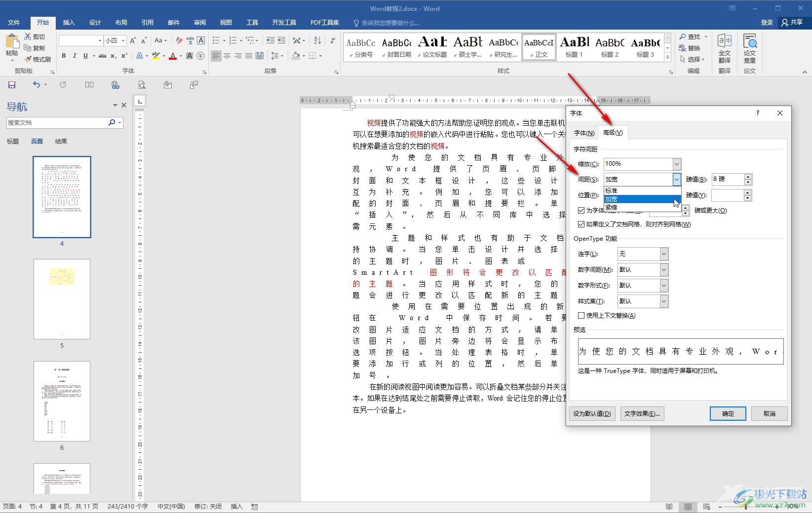Viewport: 812px width, 513px height.
Task: Align paragraph text to the right
Action: pyautogui.click(x=238, y=56)
